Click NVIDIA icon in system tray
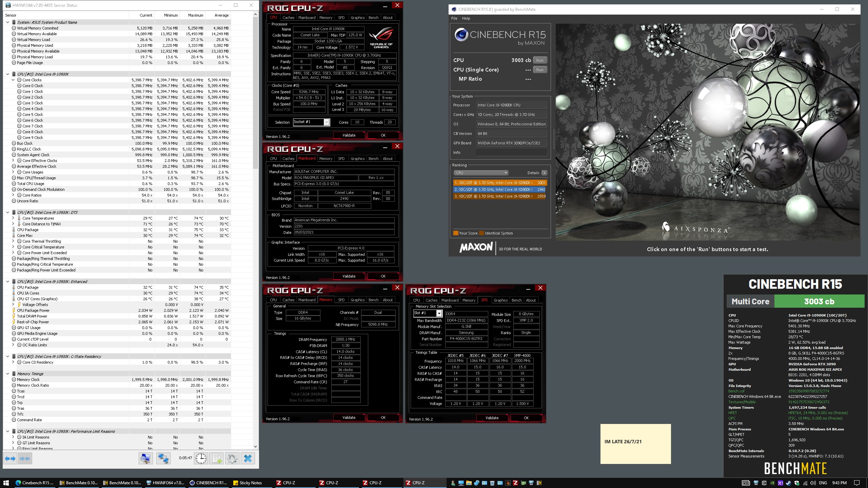This screenshot has width=868, height=488. tap(772, 483)
